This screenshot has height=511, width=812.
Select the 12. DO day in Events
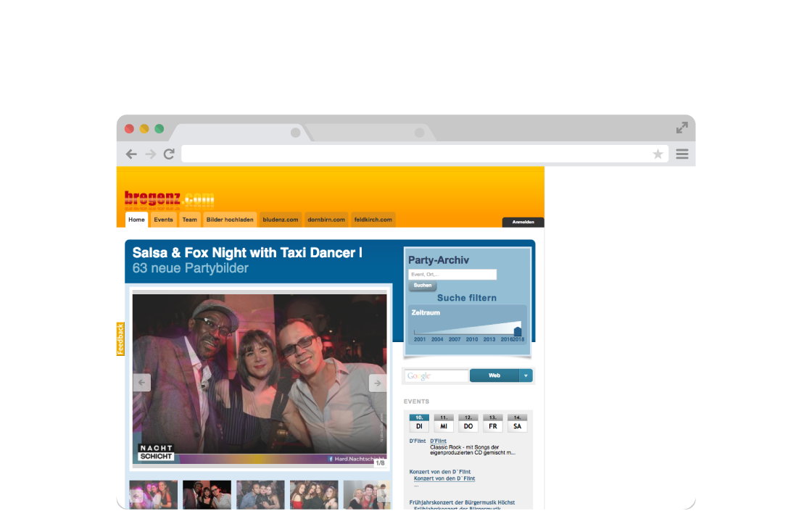pos(468,423)
